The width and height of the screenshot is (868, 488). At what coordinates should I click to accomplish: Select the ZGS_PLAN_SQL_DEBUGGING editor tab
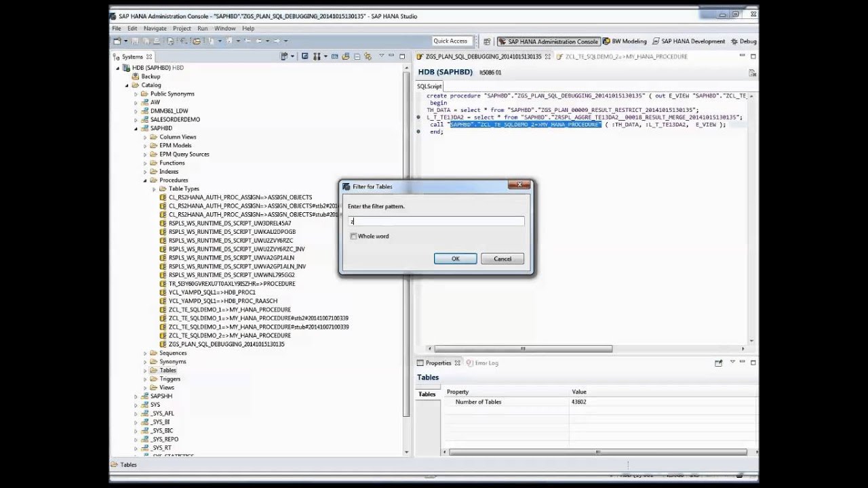(x=484, y=57)
